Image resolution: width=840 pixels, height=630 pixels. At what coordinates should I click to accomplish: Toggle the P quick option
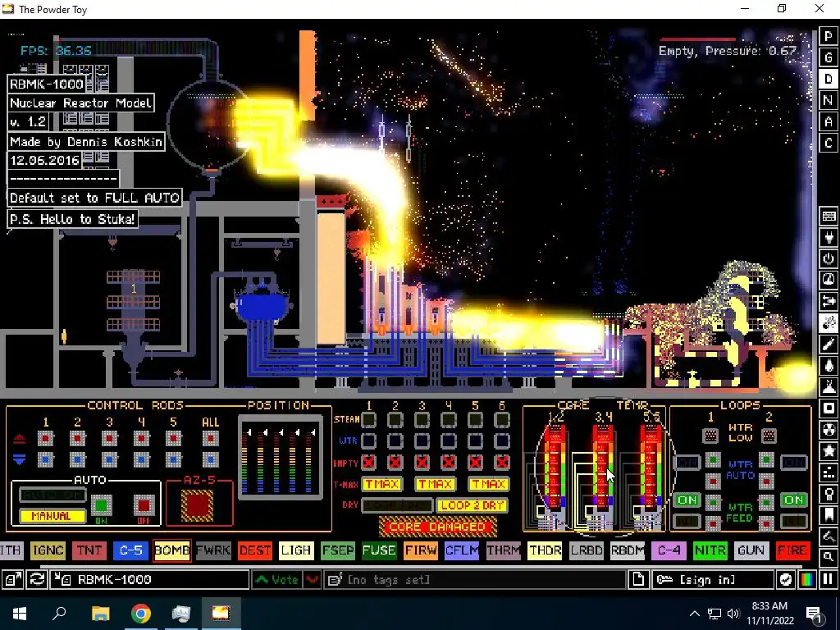tap(829, 36)
